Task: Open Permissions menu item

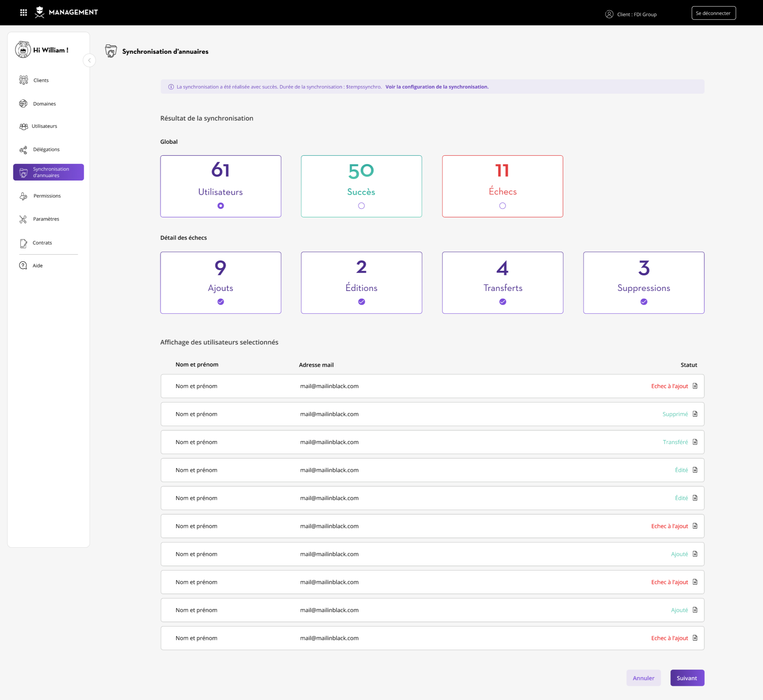Action: point(47,196)
